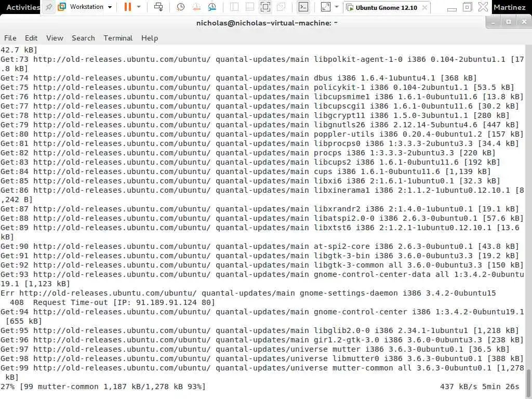532x399 pixels.
Task: Click the Get:95 libglib2.0-0 line
Action: [x=260, y=330]
